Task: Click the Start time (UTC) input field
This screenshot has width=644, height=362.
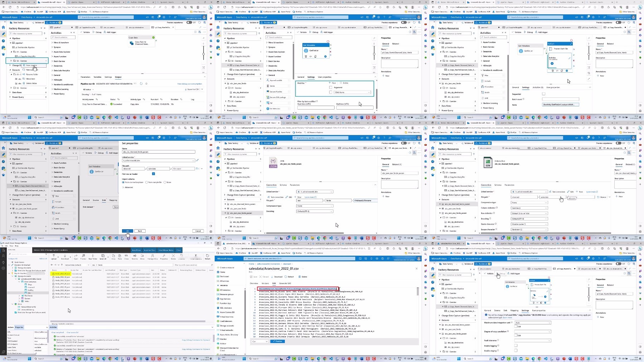Action: click(316, 107)
